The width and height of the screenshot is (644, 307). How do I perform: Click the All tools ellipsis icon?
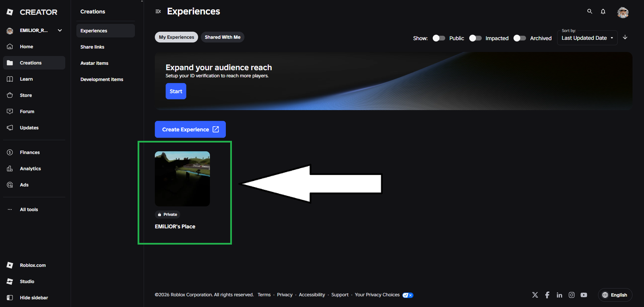pyautogui.click(x=10, y=210)
